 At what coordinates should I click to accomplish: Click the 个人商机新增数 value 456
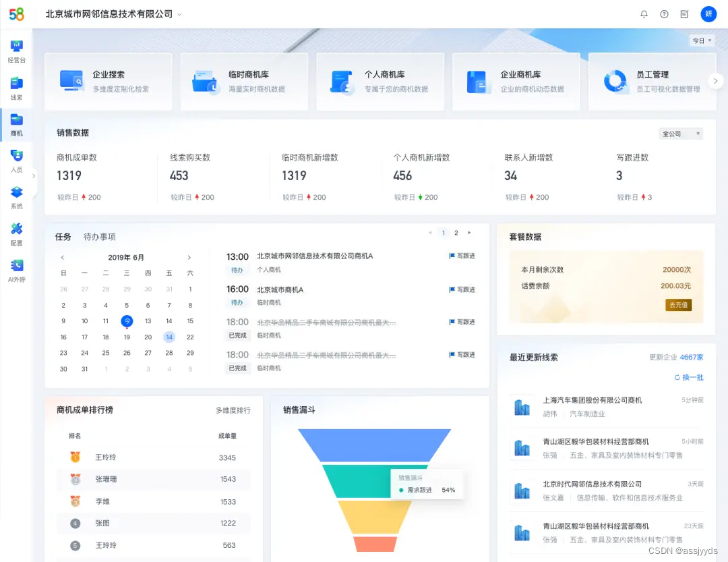click(x=402, y=175)
